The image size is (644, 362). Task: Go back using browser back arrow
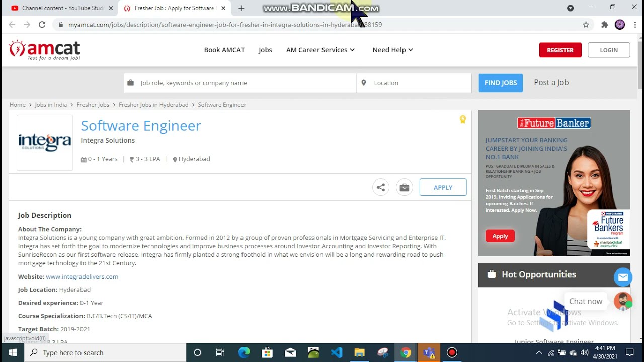point(12,24)
